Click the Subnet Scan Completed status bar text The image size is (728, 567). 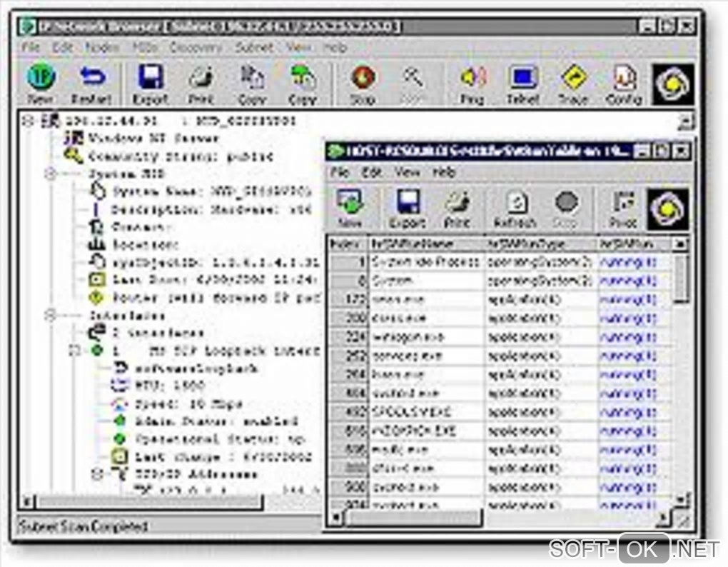tap(83, 526)
